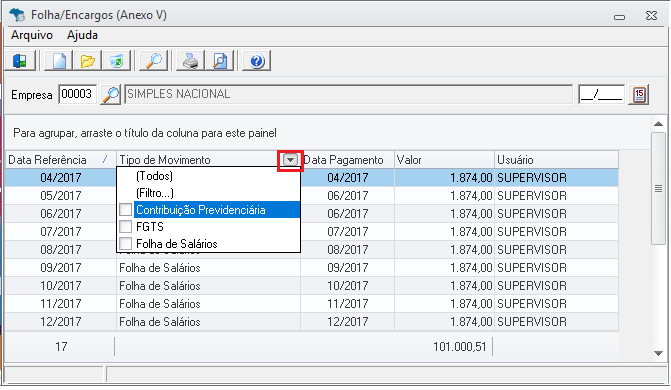Click the Empresa lookup magnifier button
Screen dimensions: 671x390
(x=110, y=95)
